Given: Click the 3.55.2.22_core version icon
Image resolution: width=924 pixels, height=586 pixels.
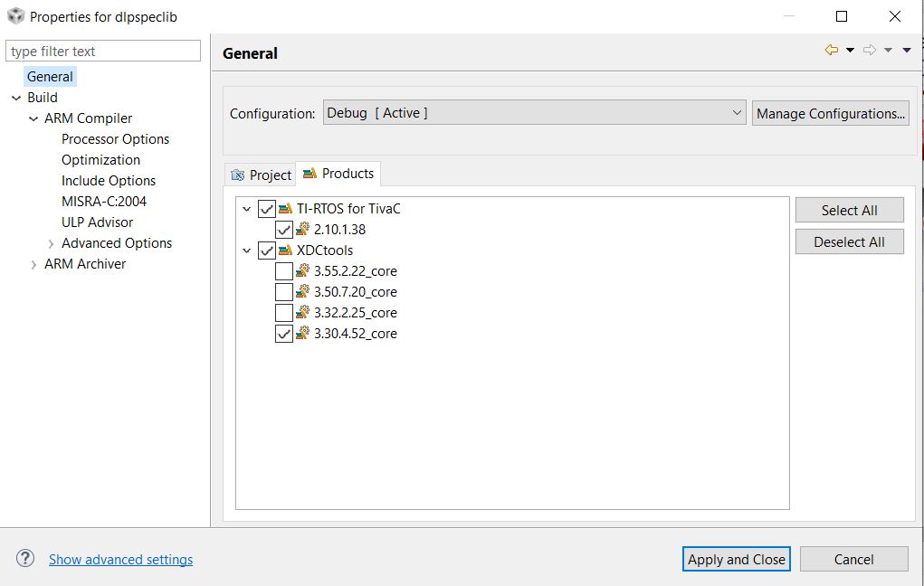Looking at the screenshot, I should pos(303,271).
